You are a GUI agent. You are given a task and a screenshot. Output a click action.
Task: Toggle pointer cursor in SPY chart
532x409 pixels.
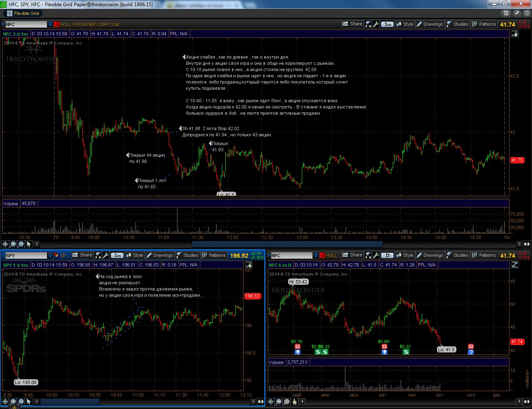tap(29, 402)
